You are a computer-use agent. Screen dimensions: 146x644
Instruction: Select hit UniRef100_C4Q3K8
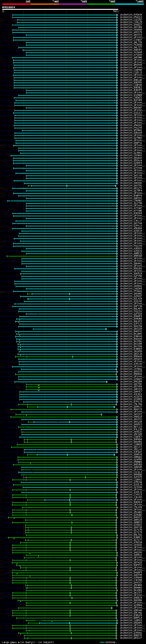click(x=131, y=289)
